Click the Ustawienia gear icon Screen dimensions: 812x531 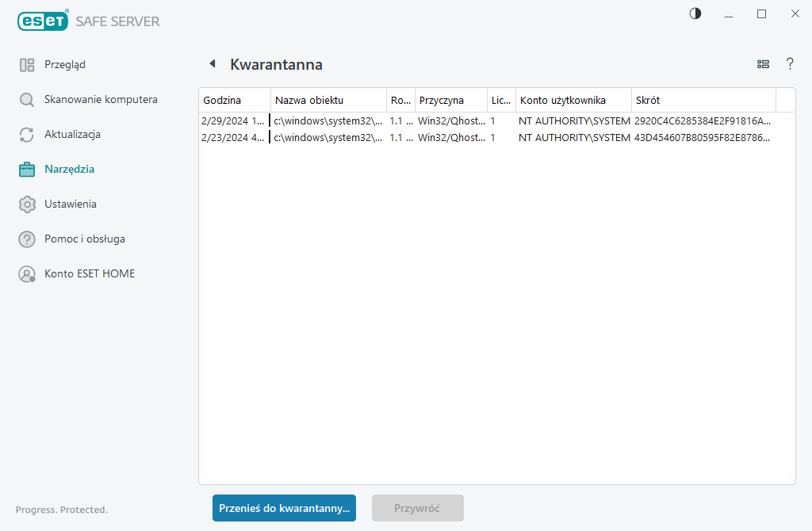point(27,204)
